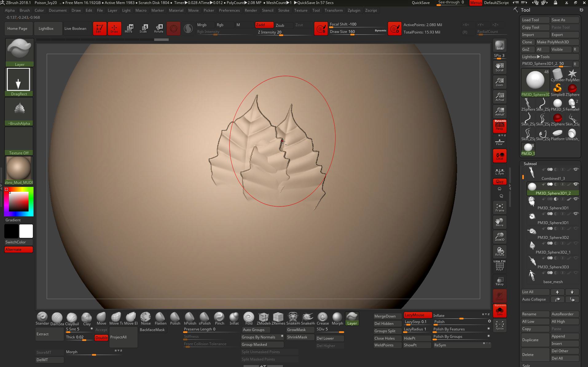Open the BrushAlpha leaf alpha picker

19,111
